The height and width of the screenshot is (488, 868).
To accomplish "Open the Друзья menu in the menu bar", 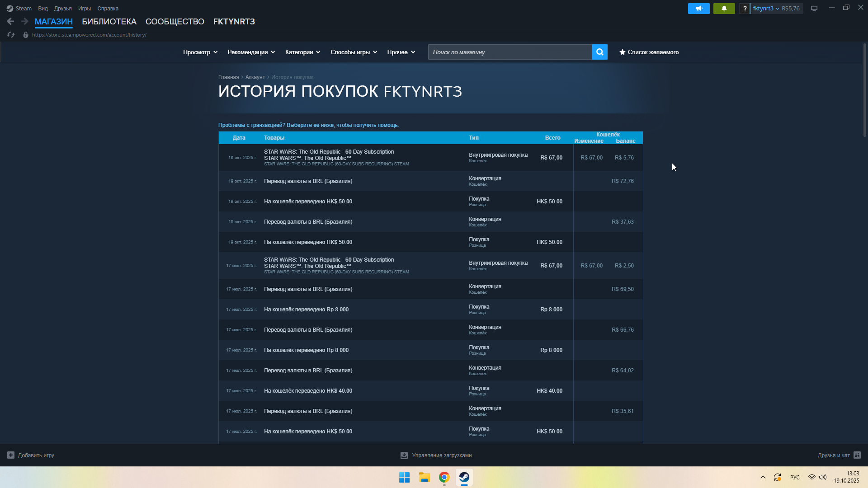I will coord(63,9).
